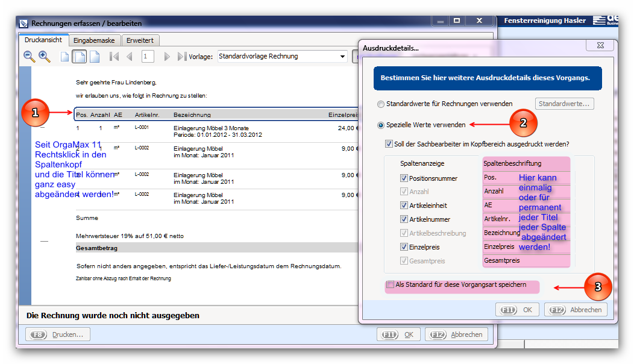Click the Zahlbar ohne Abzug payment line
This screenshot has width=634, height=364.
click(124, 278)
